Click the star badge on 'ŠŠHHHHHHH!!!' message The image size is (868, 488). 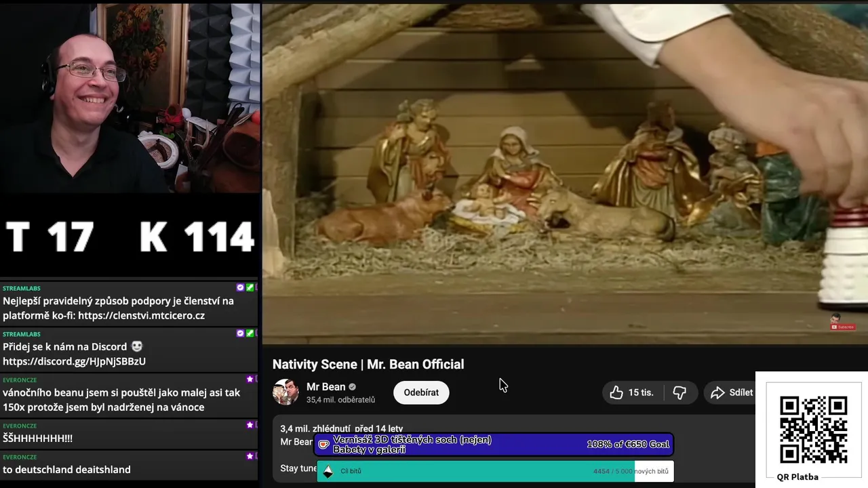(x=250, y=425)
